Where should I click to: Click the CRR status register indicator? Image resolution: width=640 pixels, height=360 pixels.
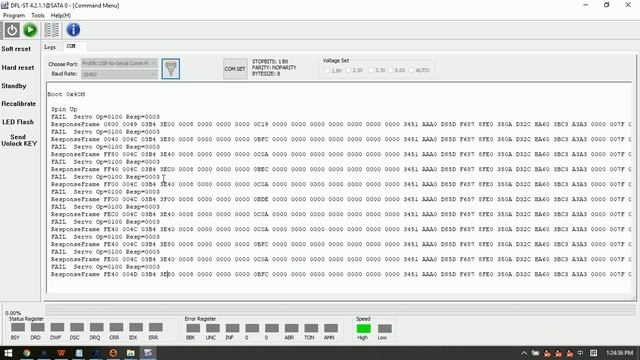[x=116, y=327]
